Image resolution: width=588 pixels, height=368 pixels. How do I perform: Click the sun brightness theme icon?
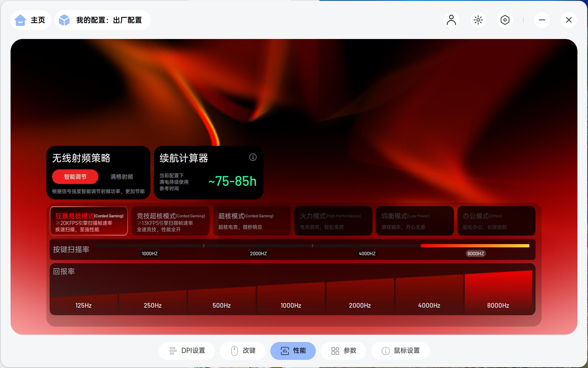(x=478, y=20)
